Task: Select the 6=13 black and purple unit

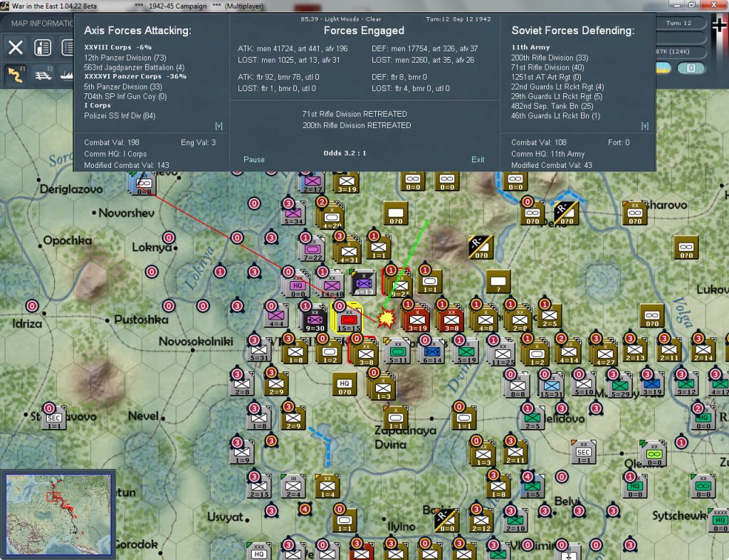Action: coord(364,283)
